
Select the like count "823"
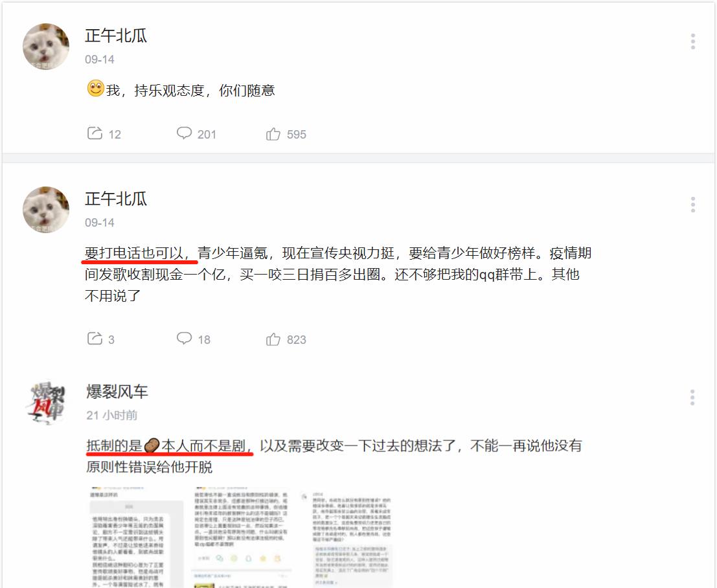click(296, 340)
